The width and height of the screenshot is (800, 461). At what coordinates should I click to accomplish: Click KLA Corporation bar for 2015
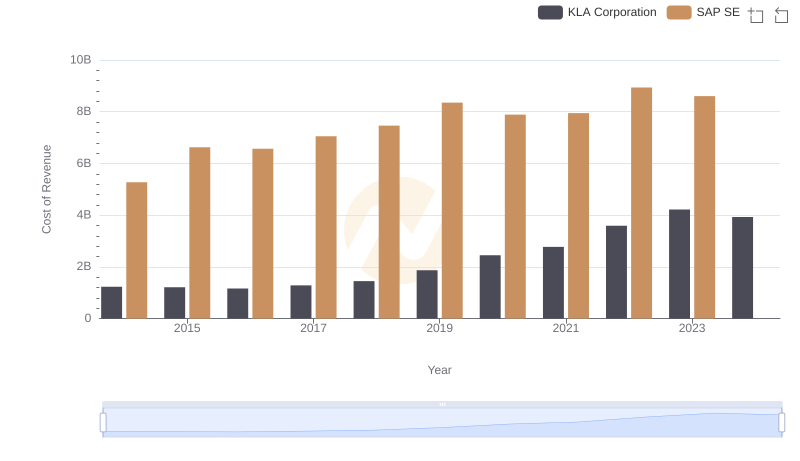[x=174, y=303]
